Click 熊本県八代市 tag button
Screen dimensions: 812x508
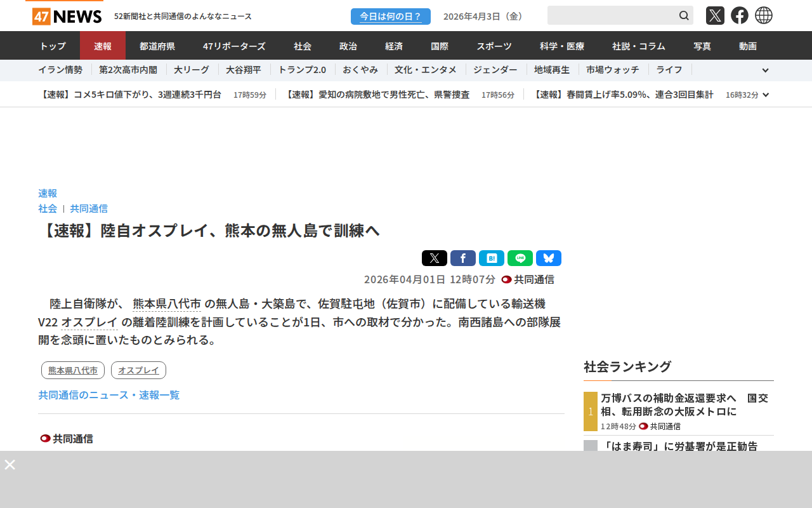point(73,370)
